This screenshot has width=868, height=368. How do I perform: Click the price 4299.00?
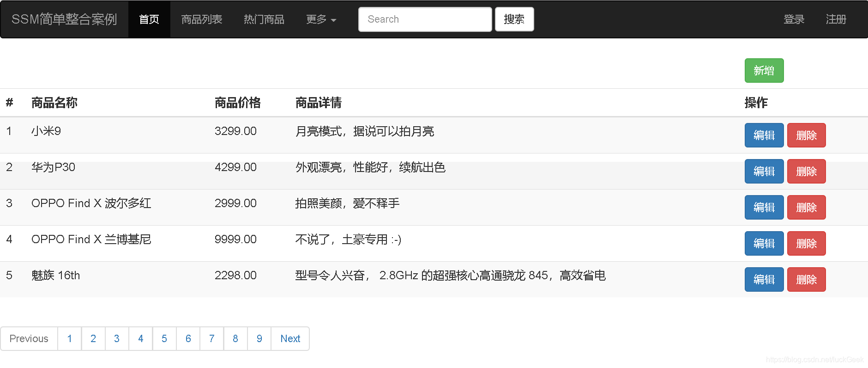[235, 167]
